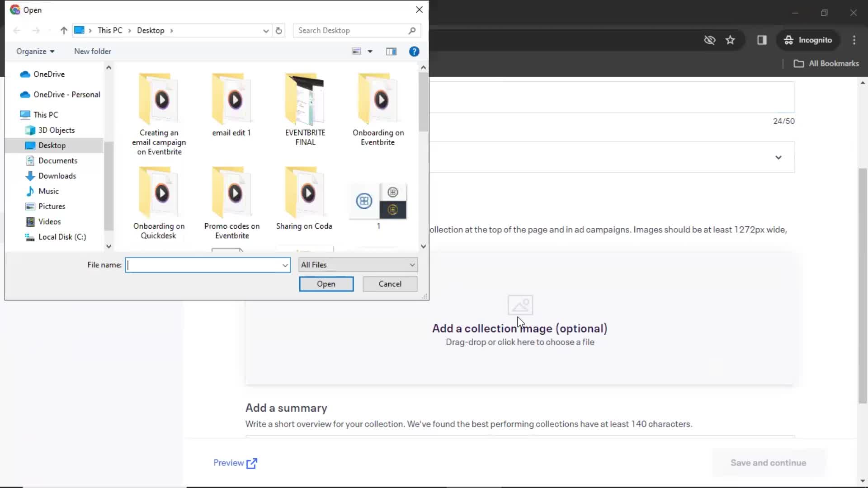Click New folder in the dialog toolbar
The image size is (868, 488).
pyautogui.click(x=93, y=52)
